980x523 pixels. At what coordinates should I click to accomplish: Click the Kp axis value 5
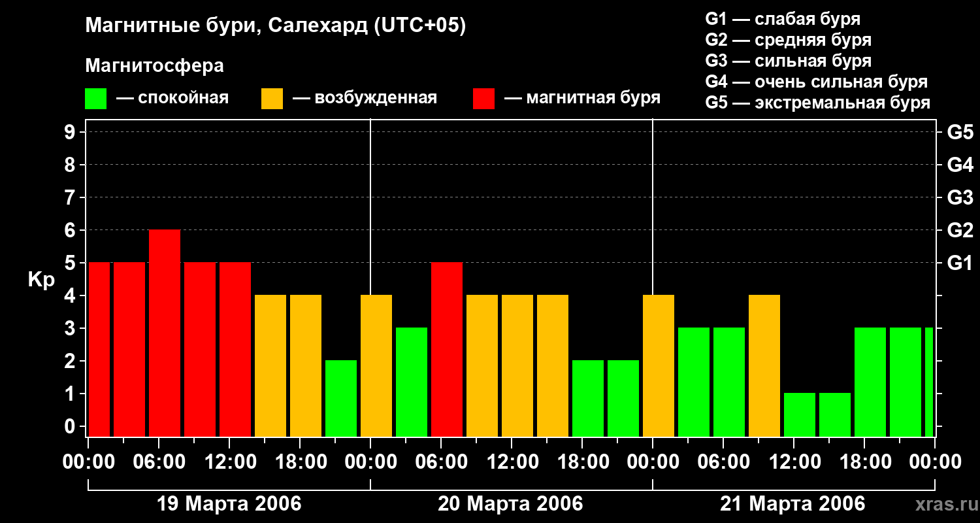click(x=71, y=263)
